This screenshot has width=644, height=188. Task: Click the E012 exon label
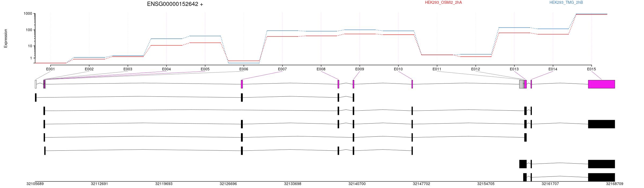(475, 69)
